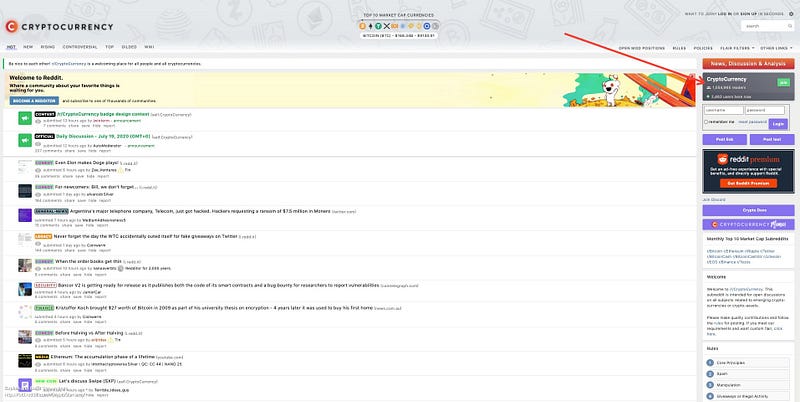
Task: Open the r/CryptoCurrency badge design contest post
Action: tap(103, 114)
